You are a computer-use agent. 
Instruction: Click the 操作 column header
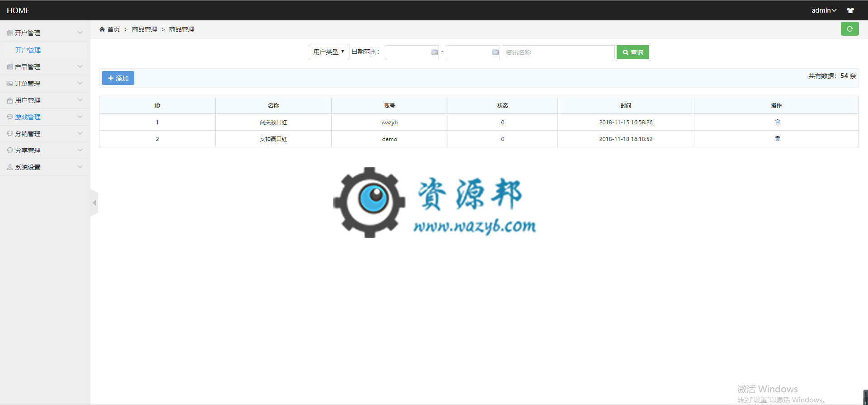click(776, 105)
